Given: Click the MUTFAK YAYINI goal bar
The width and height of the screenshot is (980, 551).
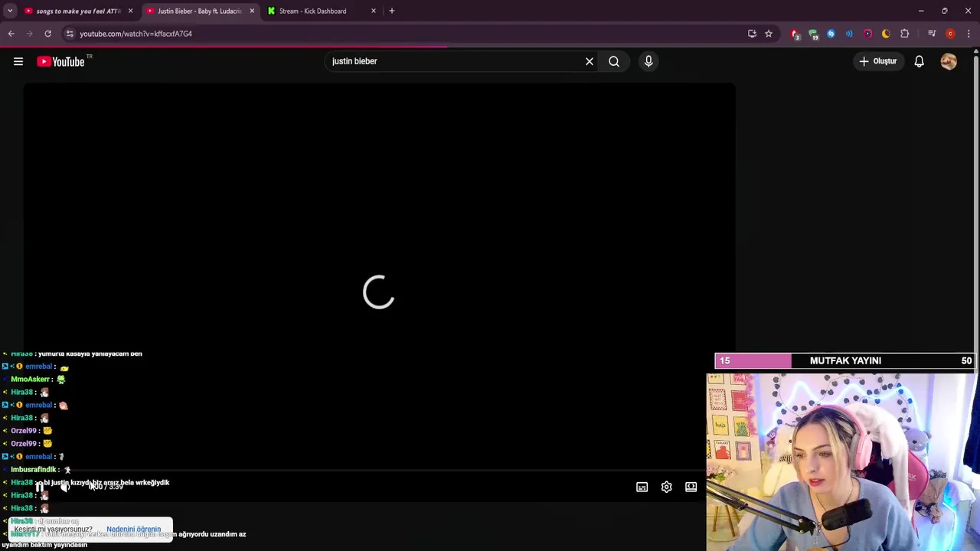Looking at the screenshot, I should click(x=844, y=360).
